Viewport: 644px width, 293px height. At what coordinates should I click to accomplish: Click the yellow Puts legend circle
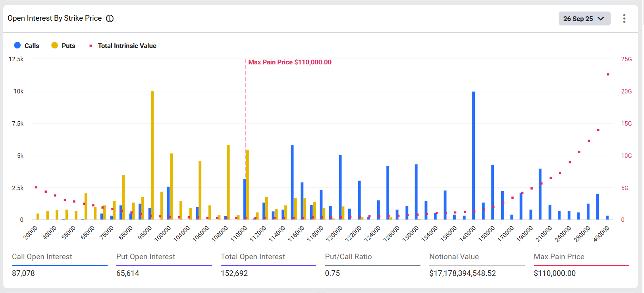coord(55,45)
